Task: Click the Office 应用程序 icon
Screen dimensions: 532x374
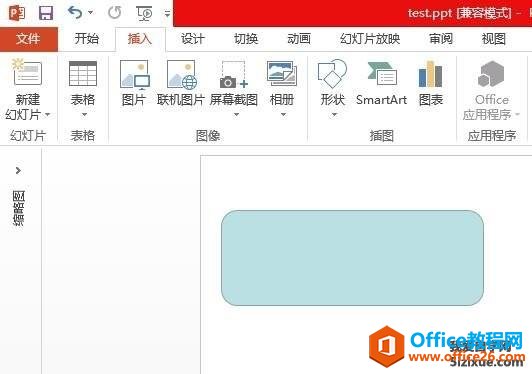Action: click(491, 73)
